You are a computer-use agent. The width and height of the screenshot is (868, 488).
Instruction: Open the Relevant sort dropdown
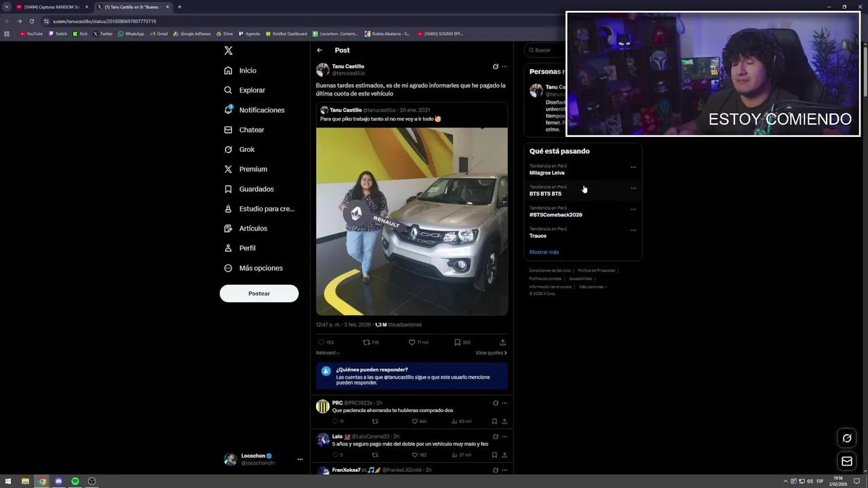[x=328, y=352]
